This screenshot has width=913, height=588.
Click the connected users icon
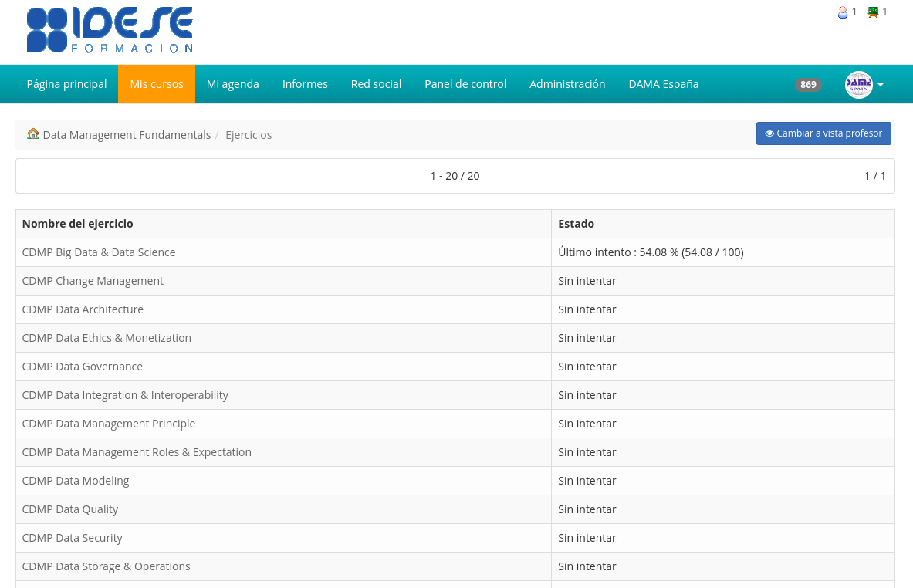[842, 12]
